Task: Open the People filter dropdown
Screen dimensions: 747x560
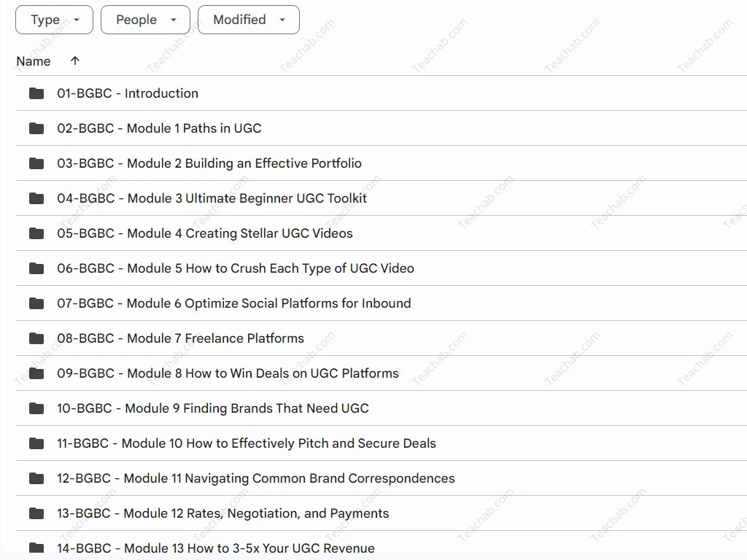Action: coord(145,20)
